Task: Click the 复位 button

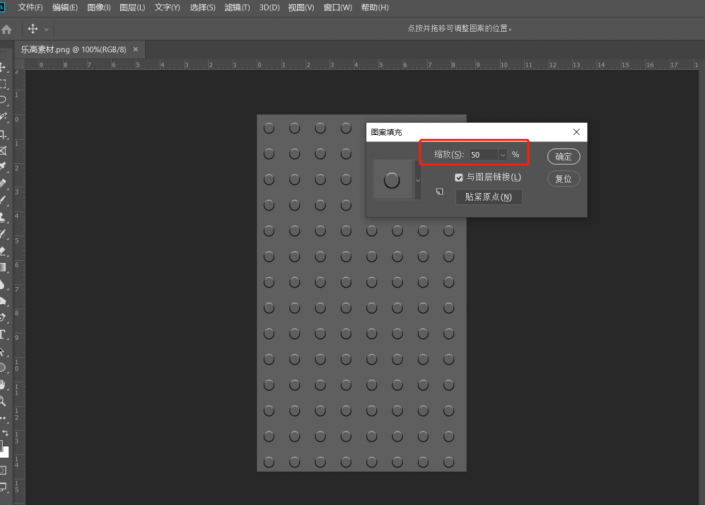Action: click(x=564, y=179)
